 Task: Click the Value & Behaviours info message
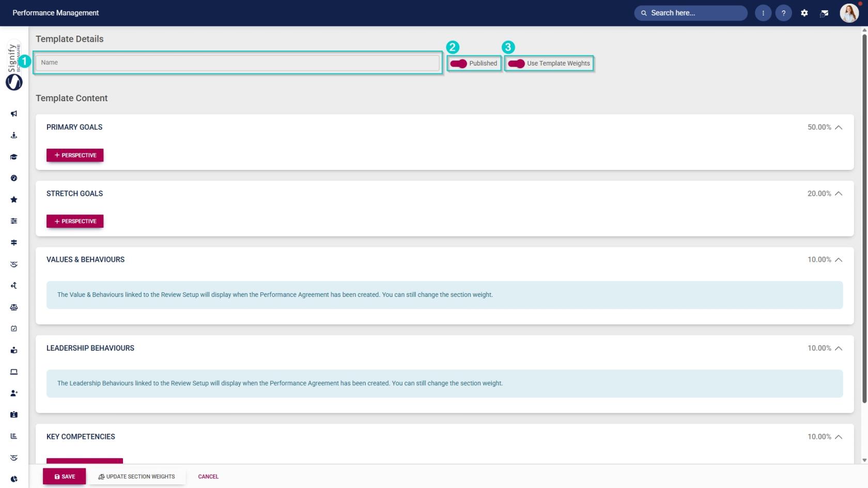(444, 295)
